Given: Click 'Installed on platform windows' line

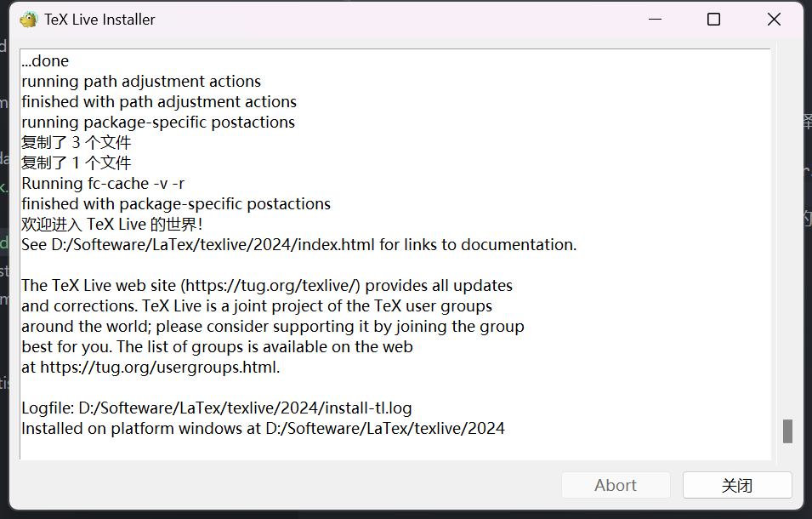Looking at the screenshot, I should tap(263, 428).
